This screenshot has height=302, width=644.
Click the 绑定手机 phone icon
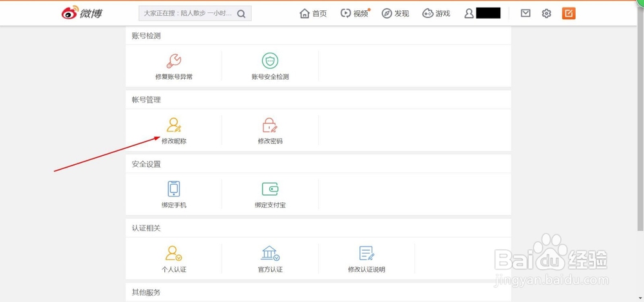174,189
